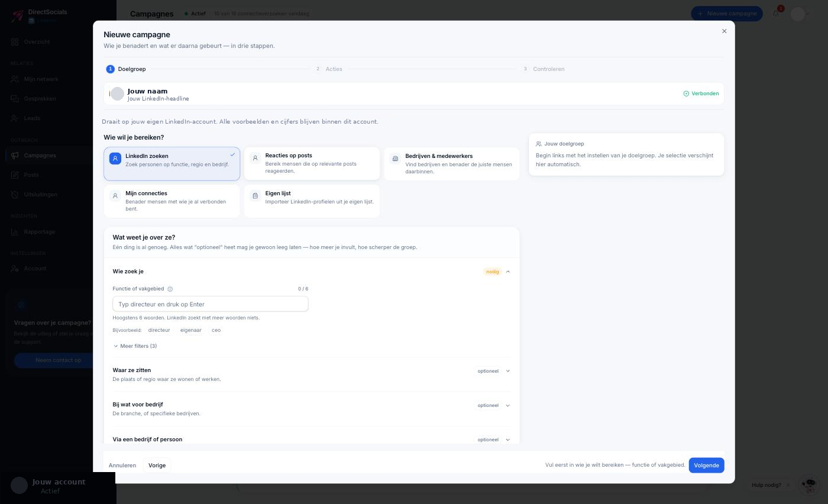This screenshot has width=828, height=504.
Task: Expand Bij wat voor bedrijf section
Action: [x=312, y=409]
